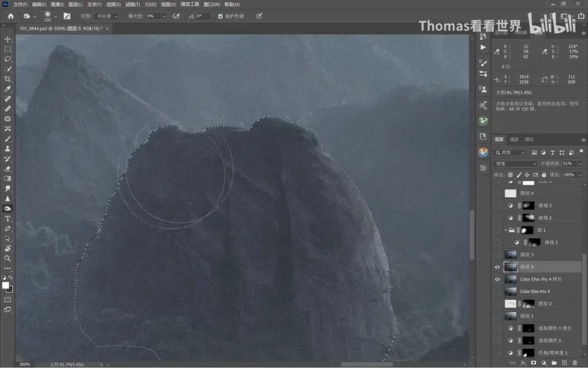Open the 曝光度 value dropdown arrow
588x368 pixels.
click(164, 16)
